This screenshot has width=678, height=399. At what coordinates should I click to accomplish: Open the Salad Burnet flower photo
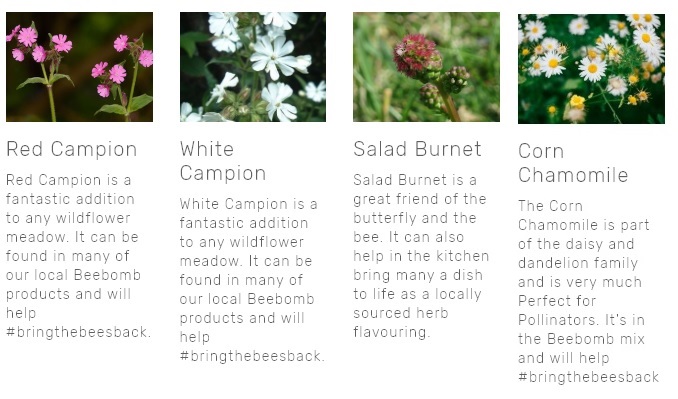(x=426, y=67)
